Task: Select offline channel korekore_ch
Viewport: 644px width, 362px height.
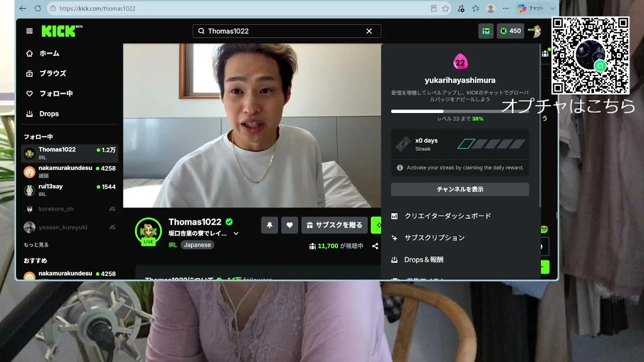Action: [x=70, y=209]
